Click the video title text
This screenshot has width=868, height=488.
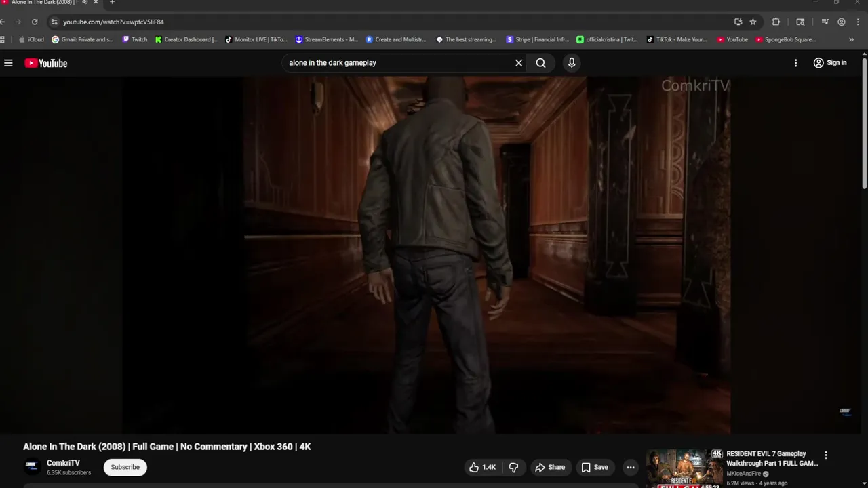tap(167, 447)
